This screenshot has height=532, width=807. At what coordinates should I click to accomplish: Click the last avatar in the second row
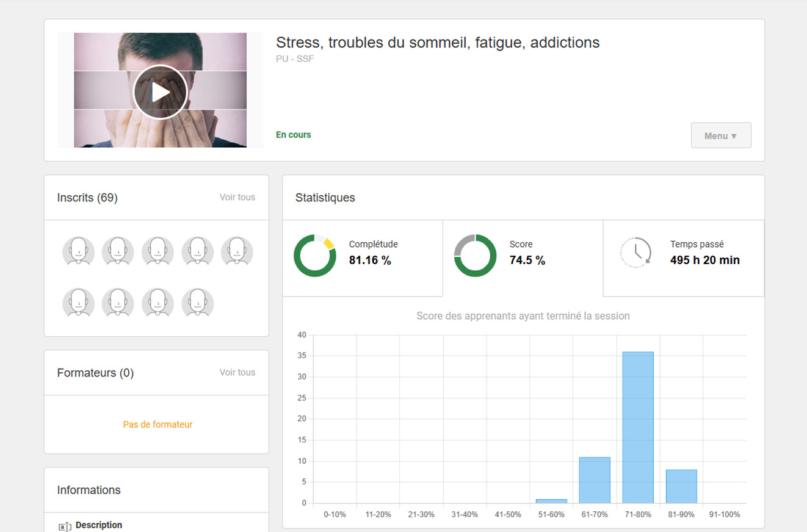tap(197, 303)
